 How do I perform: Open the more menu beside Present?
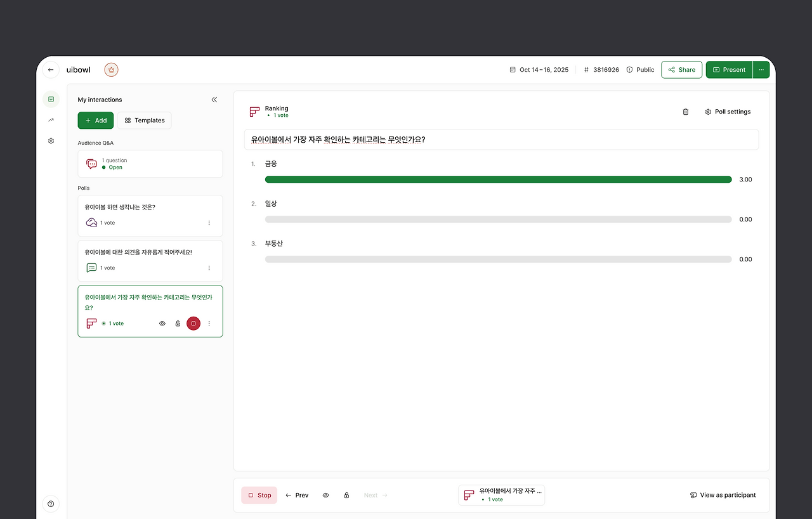(x=761, y=70)
